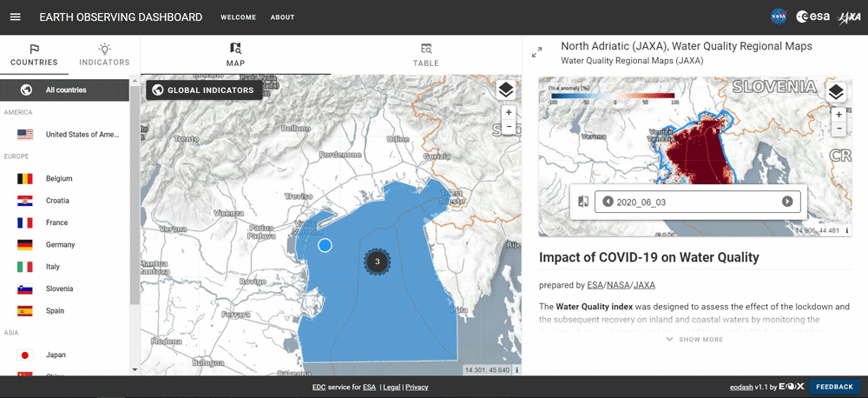Open footer ESA link
The width and height of the screenshot is (868, 398).
tap(369, 388)
